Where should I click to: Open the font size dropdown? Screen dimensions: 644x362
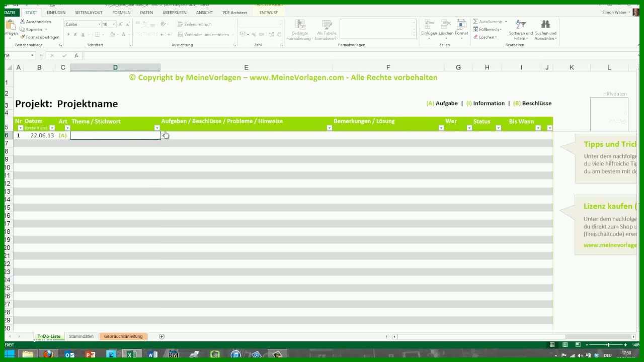(x=114, y=24)
